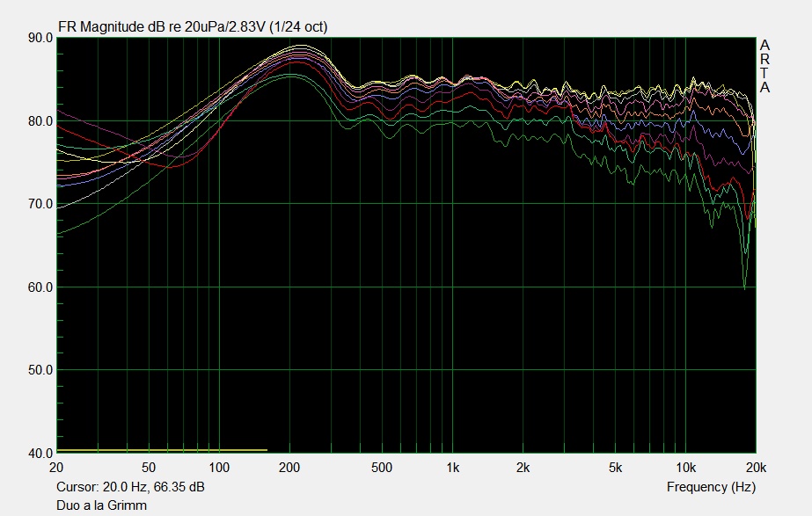This screenshot has height=516, width=812.
Task: Click the 50 Hz frequency axis label
Action: 149,468
